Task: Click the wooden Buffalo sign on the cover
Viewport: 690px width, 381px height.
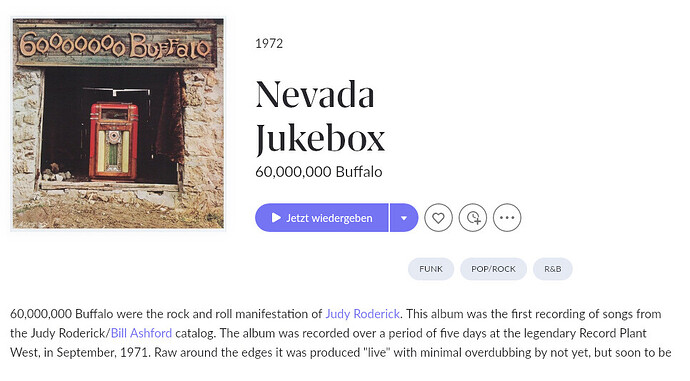Action: click(x=115, y=45)
